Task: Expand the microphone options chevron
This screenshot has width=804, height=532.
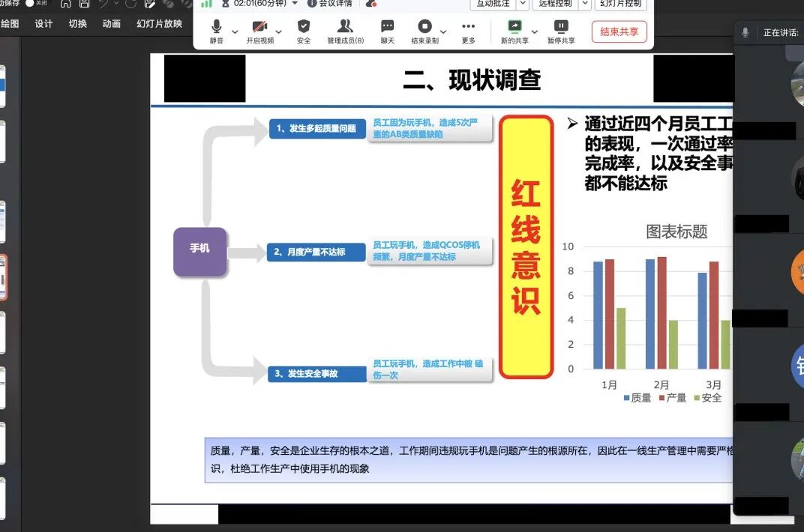Action: pyautogui.click(x=235, y=31)
